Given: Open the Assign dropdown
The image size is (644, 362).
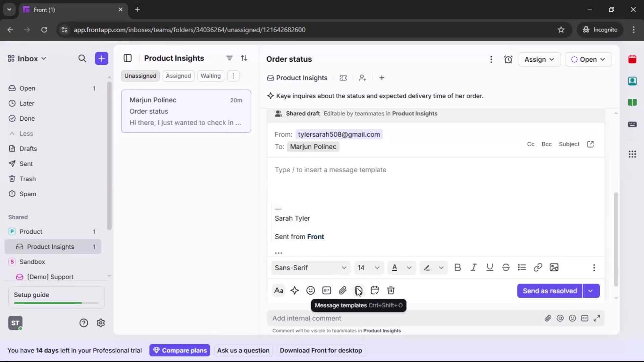Looking at the screenshot, I should click(x=539, y=59).
